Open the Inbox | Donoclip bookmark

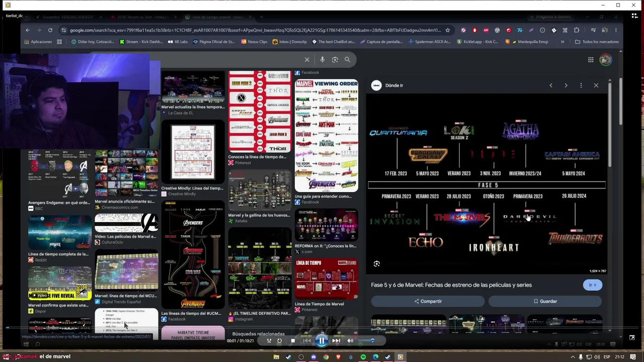tap(289, 42)
